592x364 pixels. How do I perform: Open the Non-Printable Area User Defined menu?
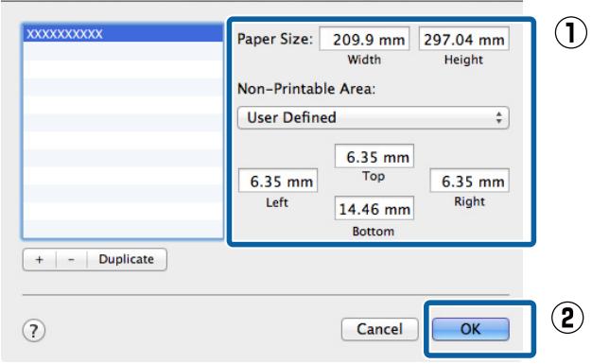(373, 118)
